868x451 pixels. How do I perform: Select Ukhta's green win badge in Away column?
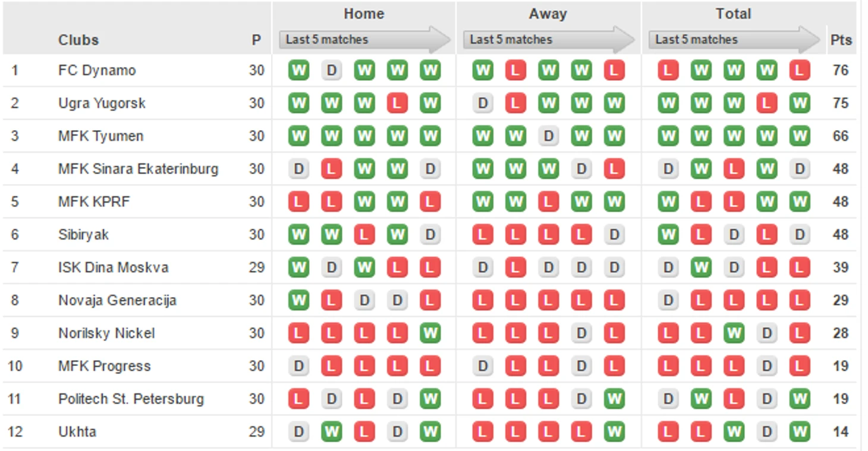[614, 432]
